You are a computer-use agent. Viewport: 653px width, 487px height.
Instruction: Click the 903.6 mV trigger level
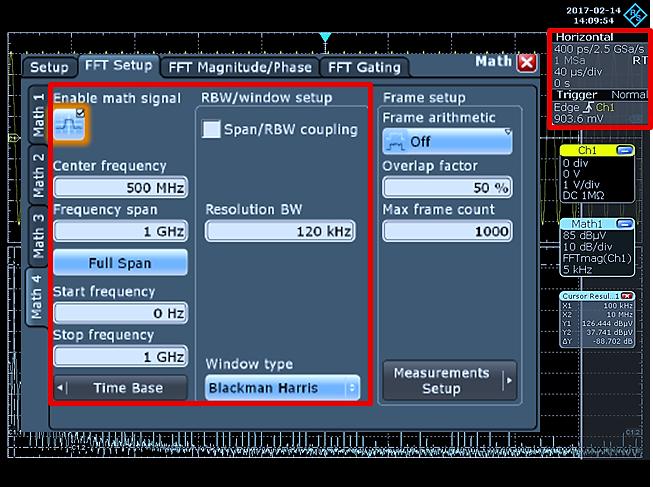point(578,119)
